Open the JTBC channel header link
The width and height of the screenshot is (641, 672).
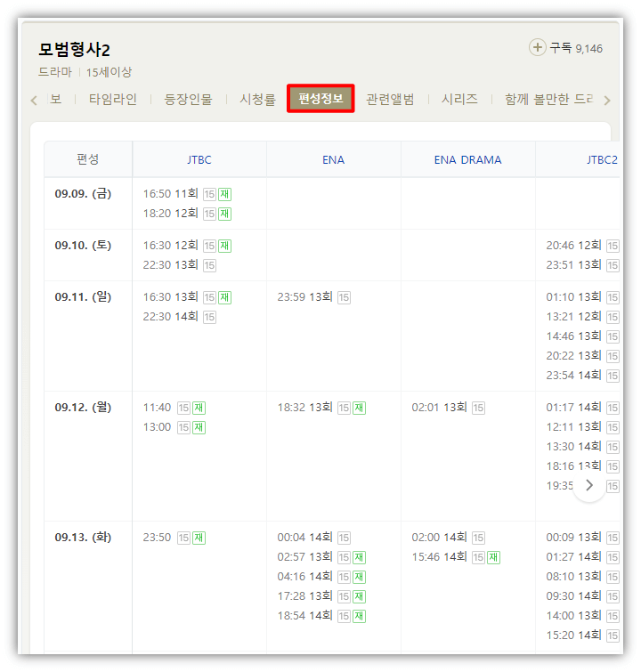(x=199, y=160)
